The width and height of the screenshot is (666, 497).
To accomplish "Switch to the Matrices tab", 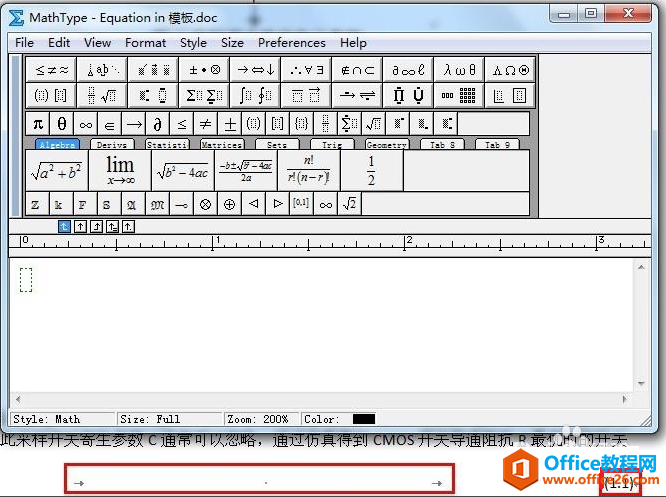I will click(x=222, y=144).
